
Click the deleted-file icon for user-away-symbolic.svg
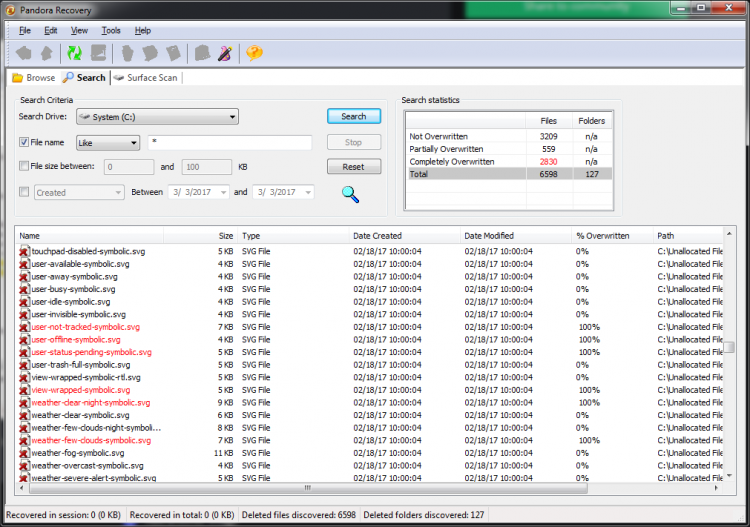[x=24, y=276]
